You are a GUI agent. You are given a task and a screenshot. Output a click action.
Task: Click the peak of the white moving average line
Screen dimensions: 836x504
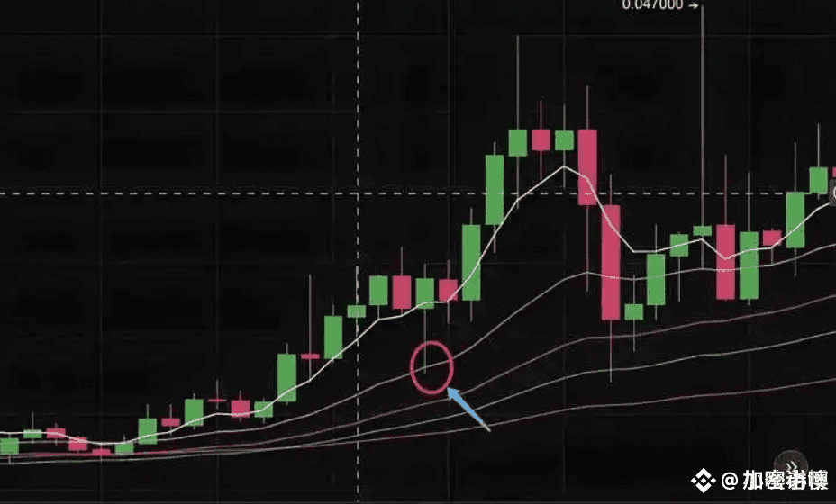click(564, 166)
